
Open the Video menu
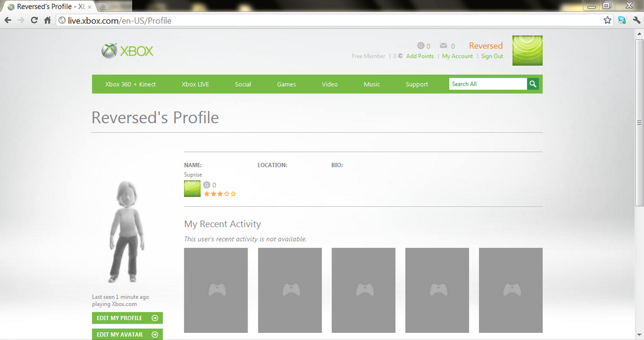click(x=329, y=84)
